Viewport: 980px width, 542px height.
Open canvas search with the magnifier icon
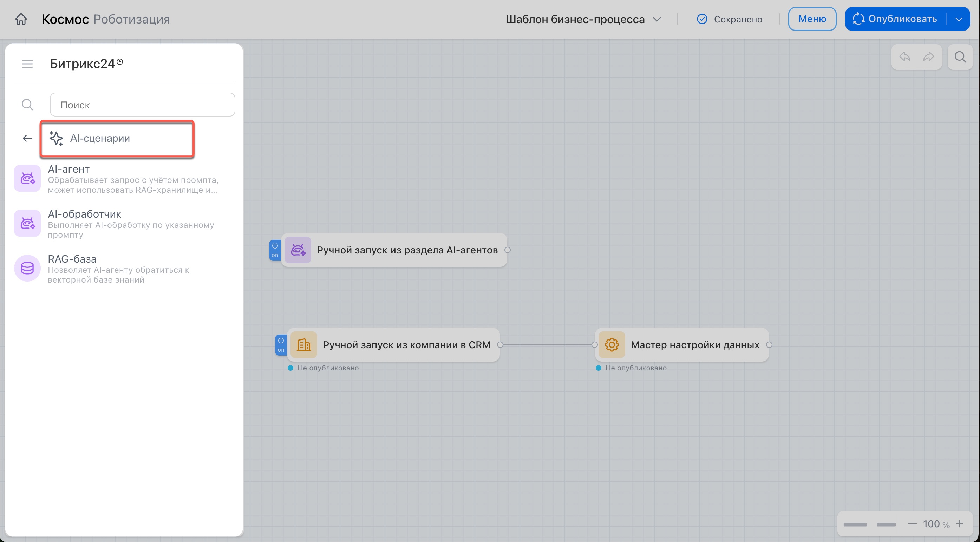[960, 57]
